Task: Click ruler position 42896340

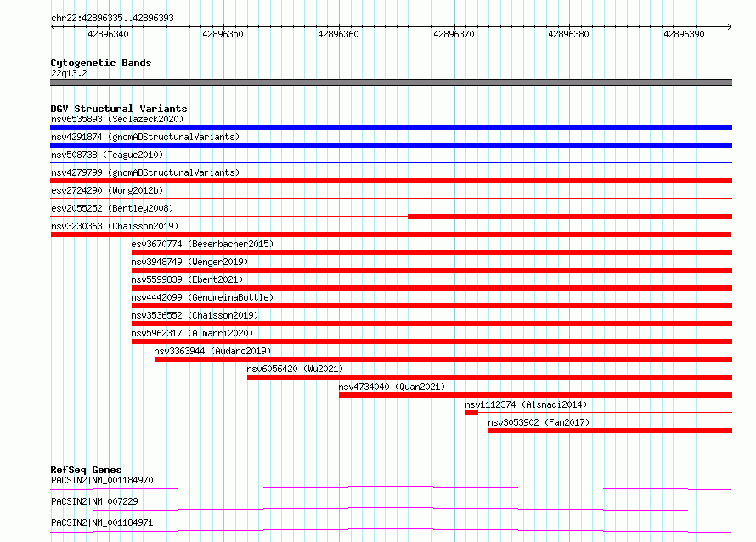Action: click(x=109, y=34)
